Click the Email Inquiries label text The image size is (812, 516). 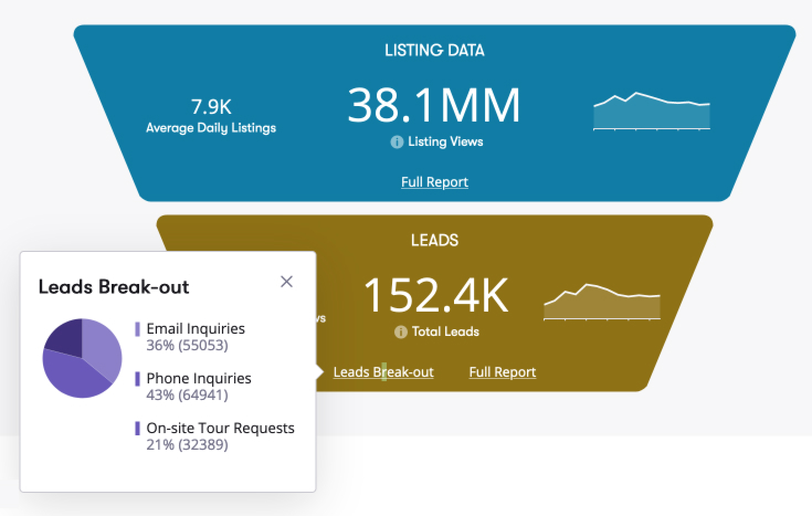(196, 329)
